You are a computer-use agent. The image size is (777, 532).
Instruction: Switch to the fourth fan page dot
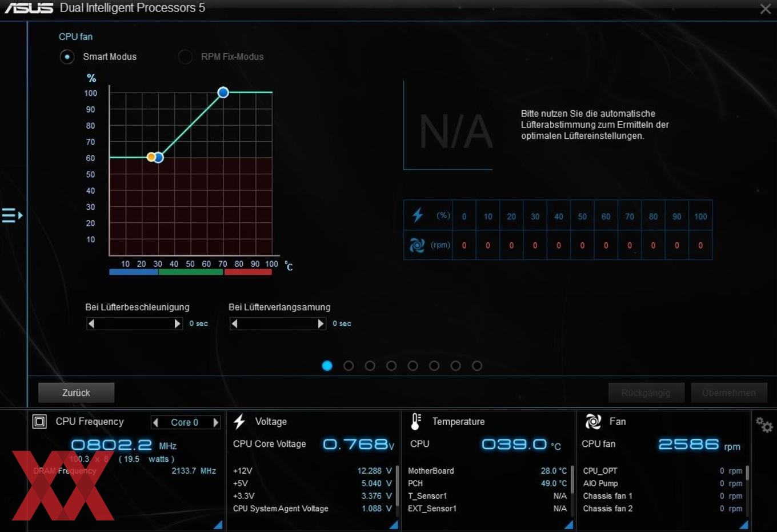point(391,366)
